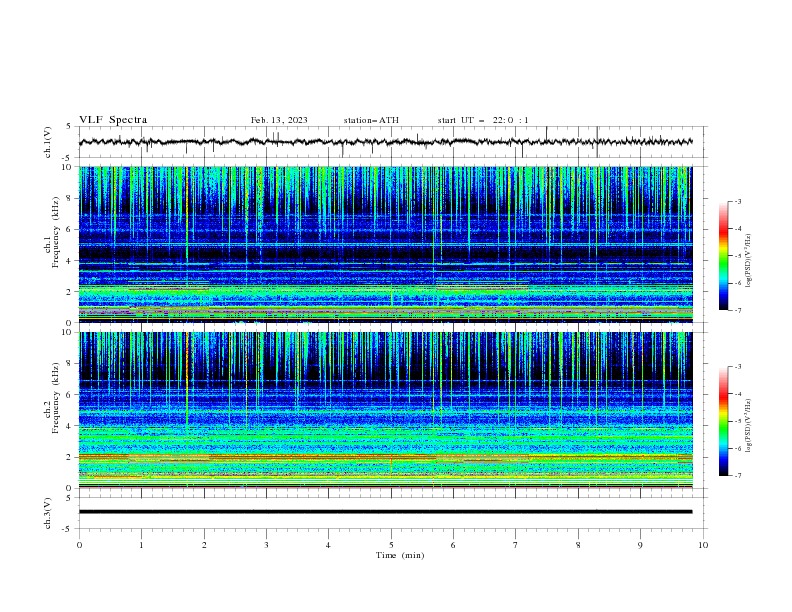Image resolution: width=792 pixels, height=612 pixels.
Task: Click "-5" tick on the lower color bar
Action: click(737, 421)
